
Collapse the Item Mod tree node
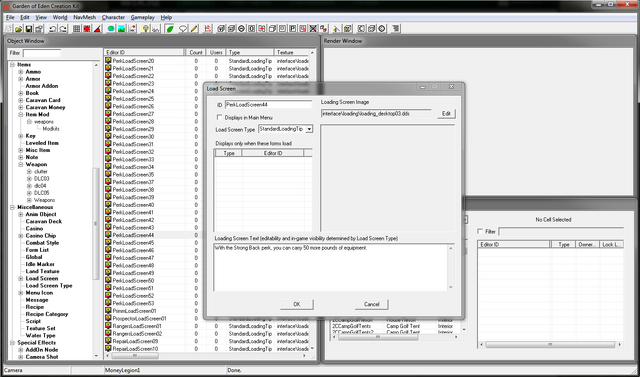(x=20, y=115)
